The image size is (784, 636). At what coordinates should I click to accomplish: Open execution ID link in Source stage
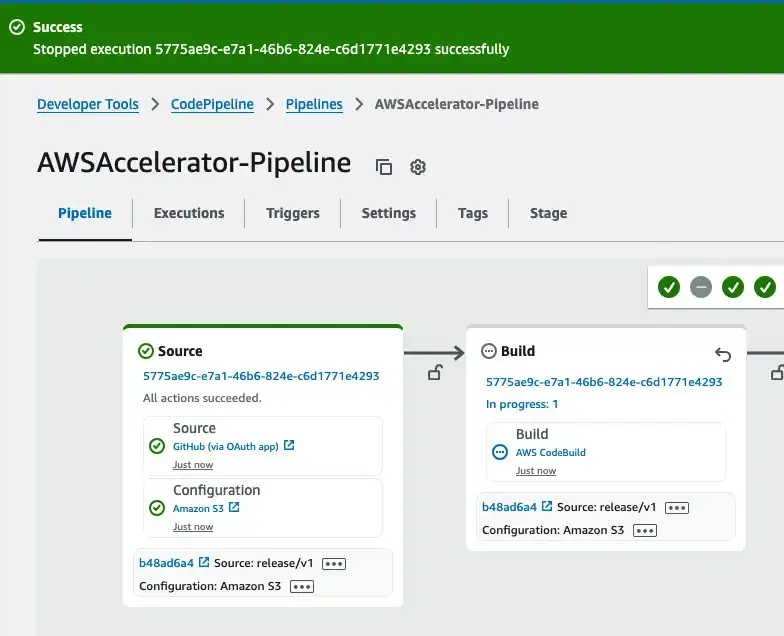click(x=261, y=376)
